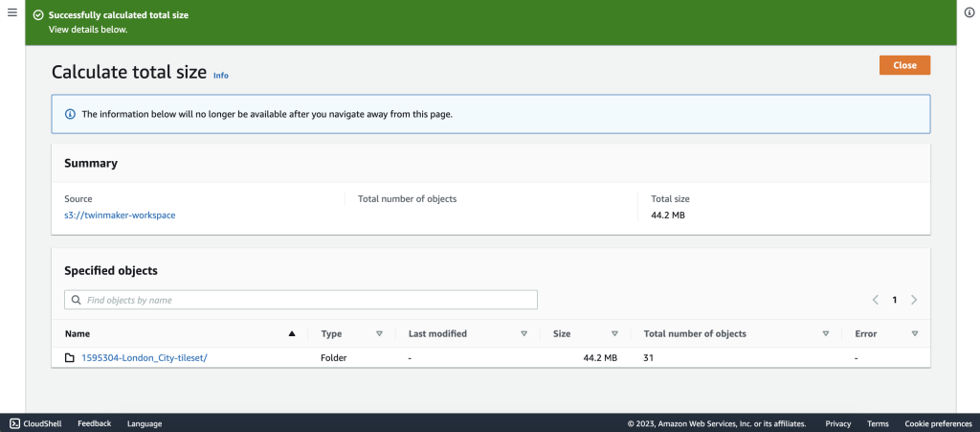Open Cookie preferences in footer

point(938,423)
